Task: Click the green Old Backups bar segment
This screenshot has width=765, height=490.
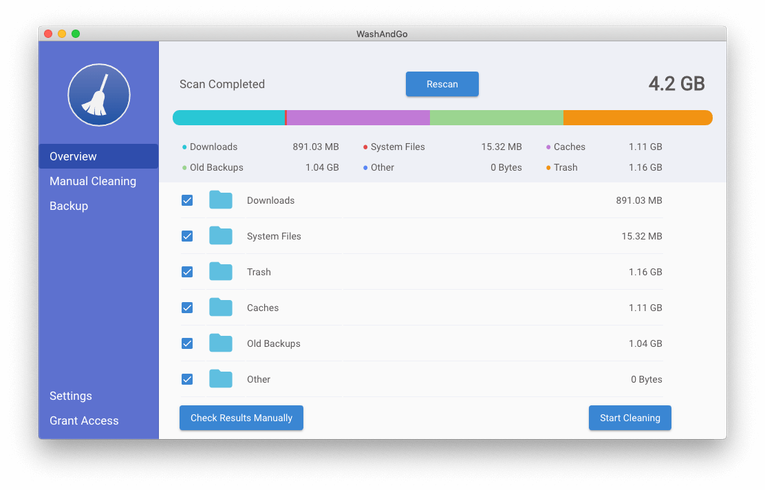Action: [x=497, y=118]
